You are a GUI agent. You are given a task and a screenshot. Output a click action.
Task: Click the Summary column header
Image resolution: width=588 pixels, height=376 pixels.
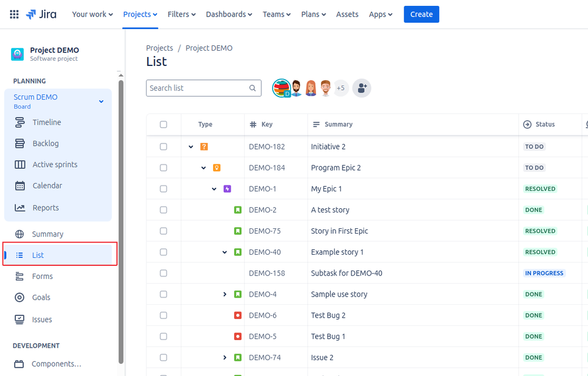click(x=333, y=125)
